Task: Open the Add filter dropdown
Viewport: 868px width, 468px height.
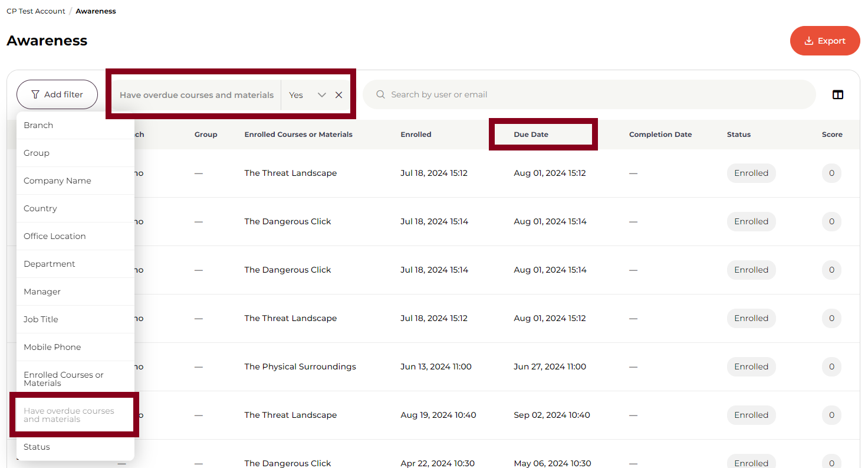Action: point(57,94)
